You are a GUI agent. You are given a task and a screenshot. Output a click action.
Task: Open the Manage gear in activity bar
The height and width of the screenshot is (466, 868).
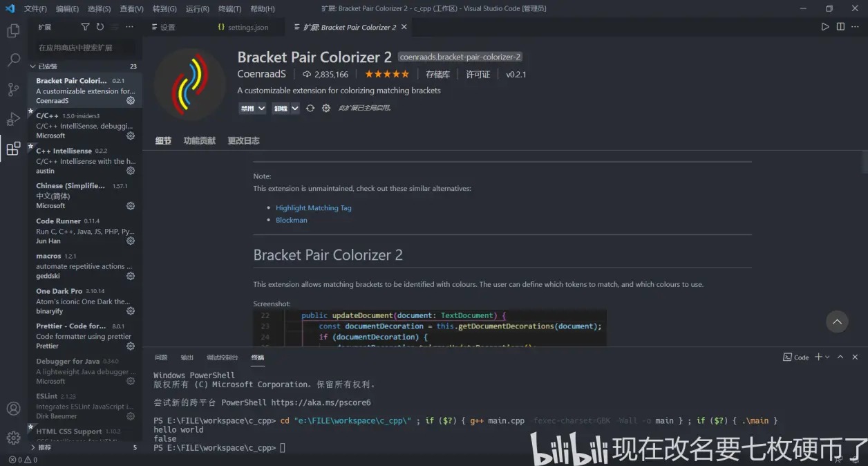pyautogui.click(x=13, y=438)
